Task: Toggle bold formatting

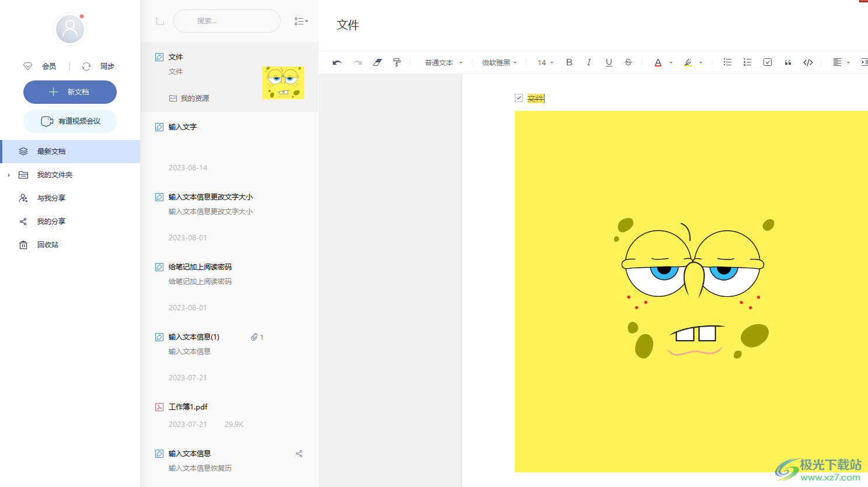Action: (x=569, y=62)
